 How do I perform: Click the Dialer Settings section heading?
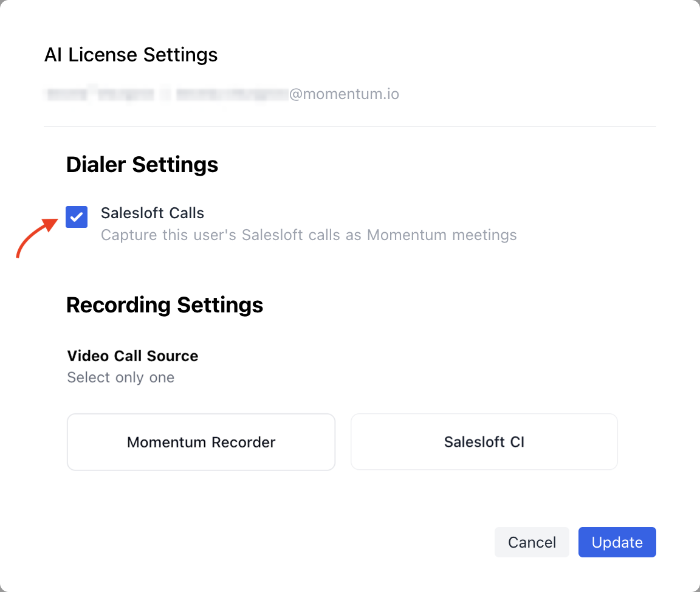[142, 164]
